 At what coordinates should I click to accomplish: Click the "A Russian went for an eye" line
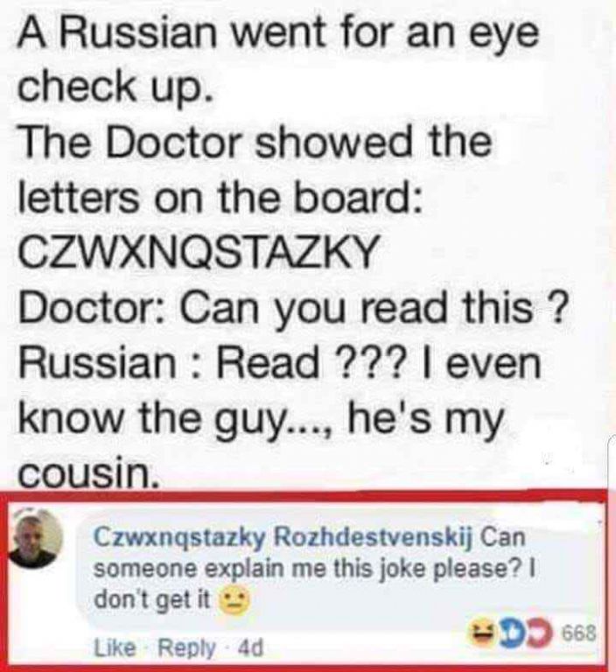tap(277, 32)
